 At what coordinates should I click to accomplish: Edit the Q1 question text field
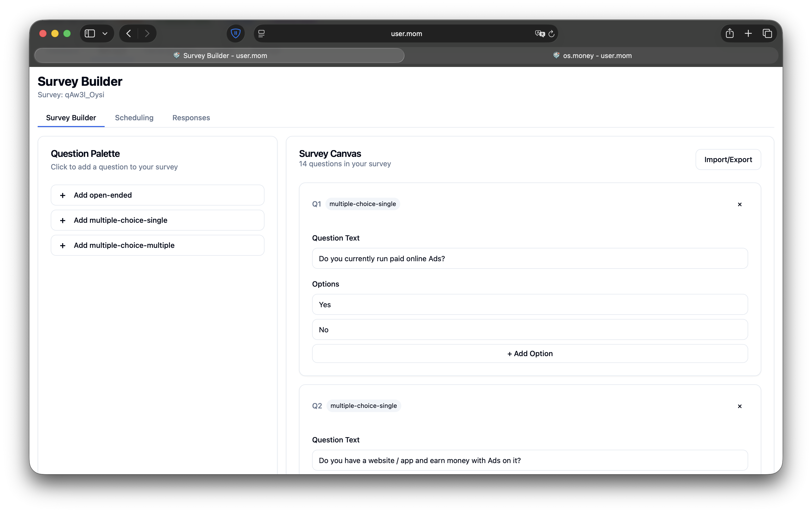(x=529, y=259)
